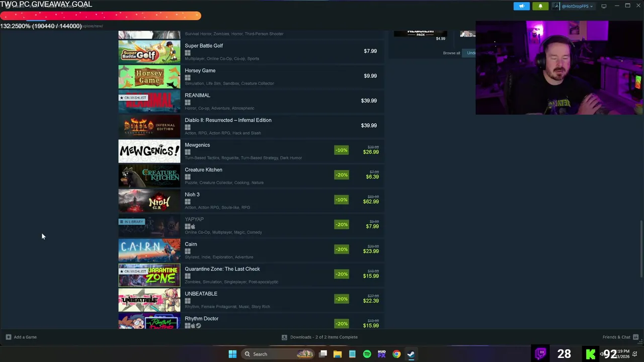Image resolution: width=644 pixels, height=362 pixels.
Task: Click the $23.99 price for Cairn
Action: (x=371, y=251)
